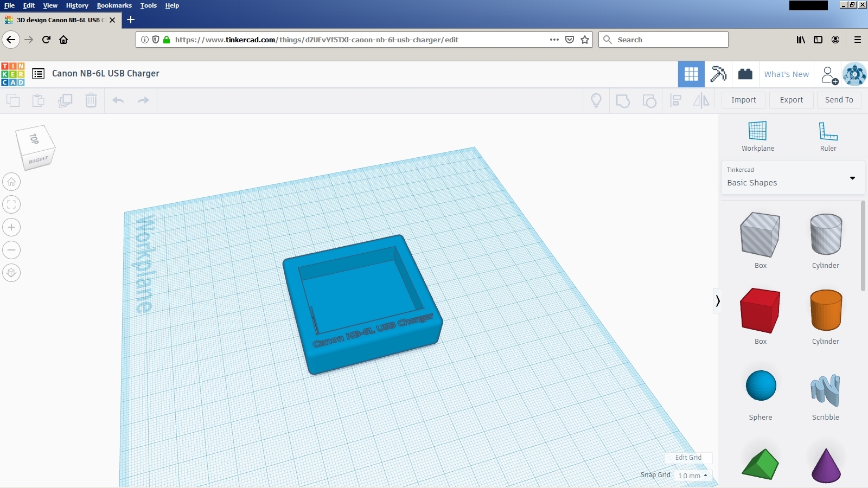Select the green Roof shape

coord(761,465)
